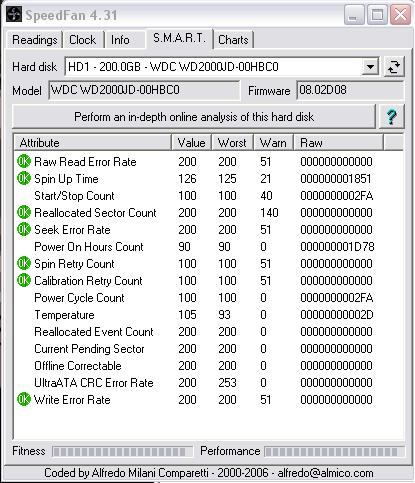Click the OK icon beside Reallocated Sector Count
This screenshot has width=415, height=483.
pos(24,212)
